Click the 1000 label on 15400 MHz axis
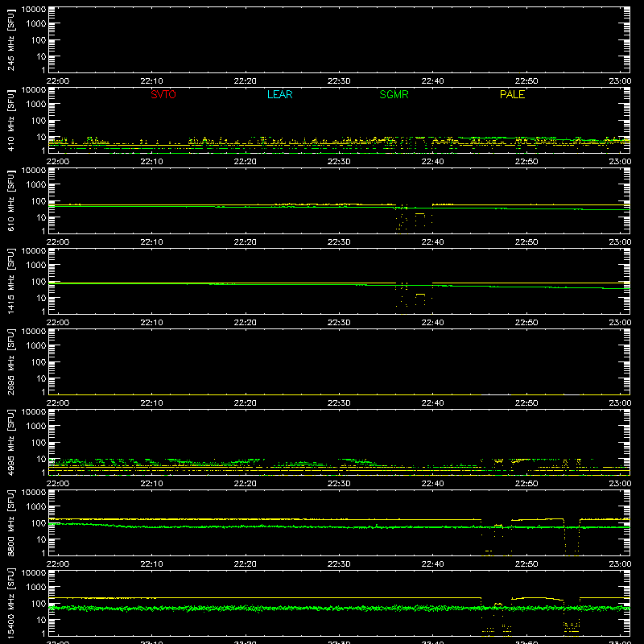Viewport: 644px width, 644px height. pos(36,588)
